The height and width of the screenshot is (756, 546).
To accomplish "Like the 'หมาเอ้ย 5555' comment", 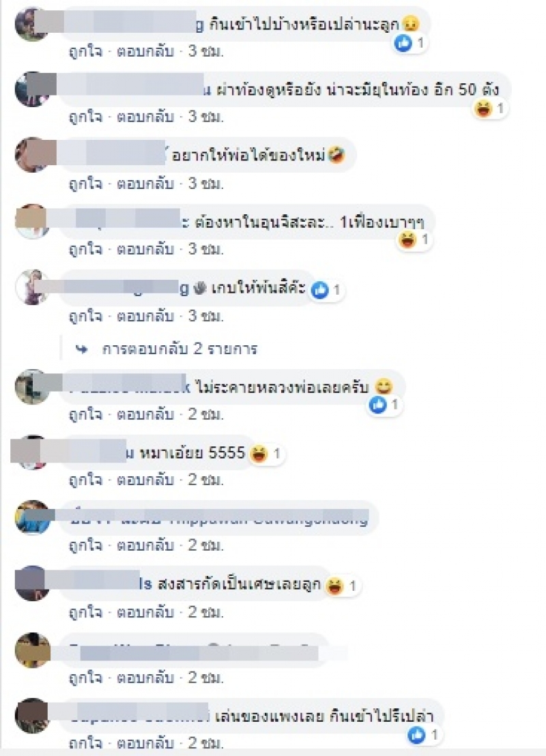I will tap(86, 480).
